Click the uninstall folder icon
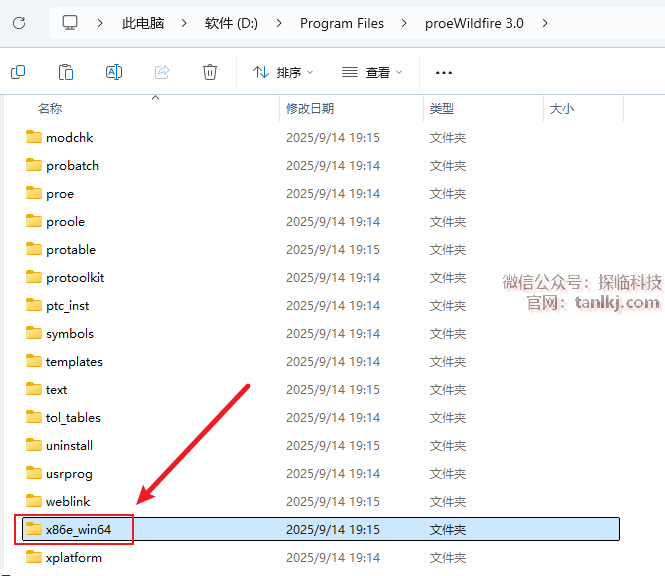665x576 pixels. click(34, 445)
